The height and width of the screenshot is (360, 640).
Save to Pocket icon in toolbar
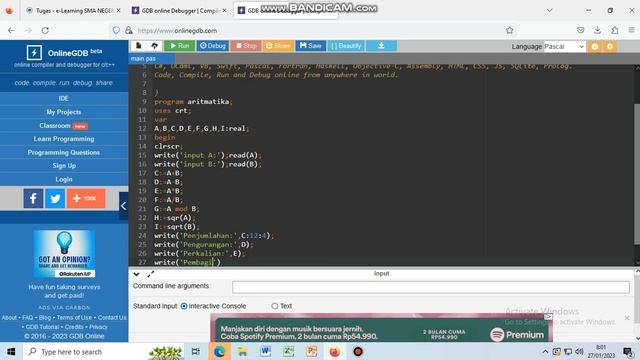click(580, 30)
